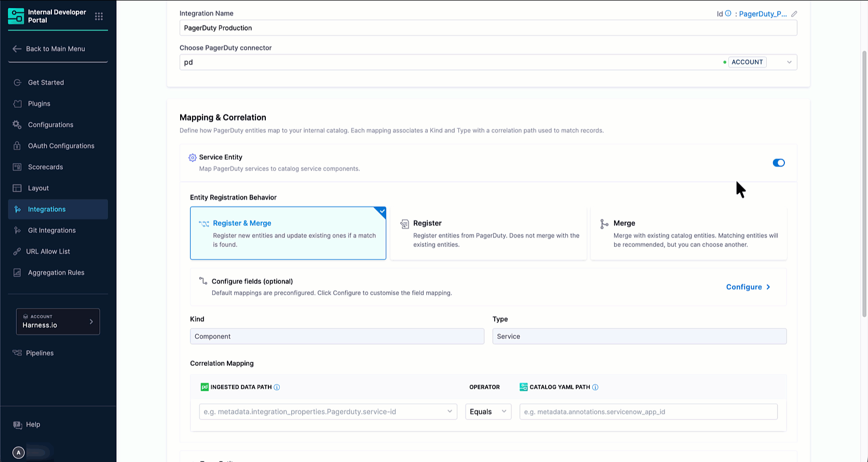Open Scorecards in the sidebar
This screenshot has height=462, width=868.
[45, 167]
